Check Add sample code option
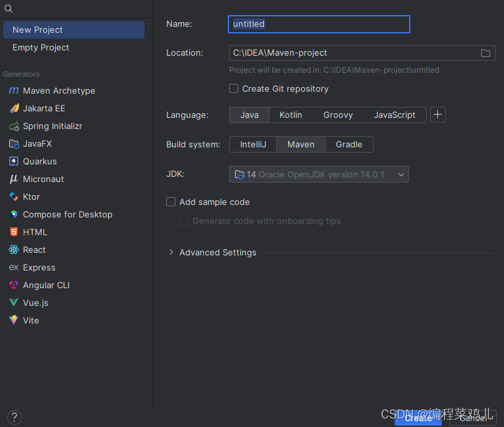 point(171,202)
